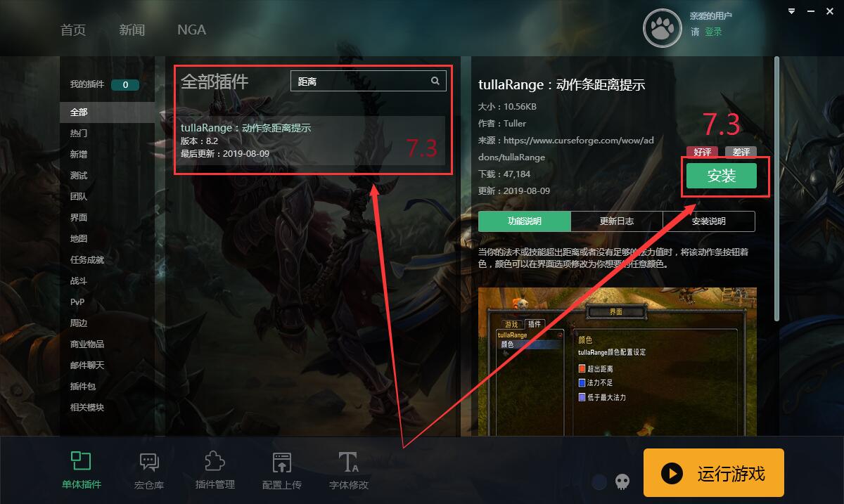The image size is (844, 504).
Task: Click the skull icon near 运行游戏
Action: click(x=622, y=482)
